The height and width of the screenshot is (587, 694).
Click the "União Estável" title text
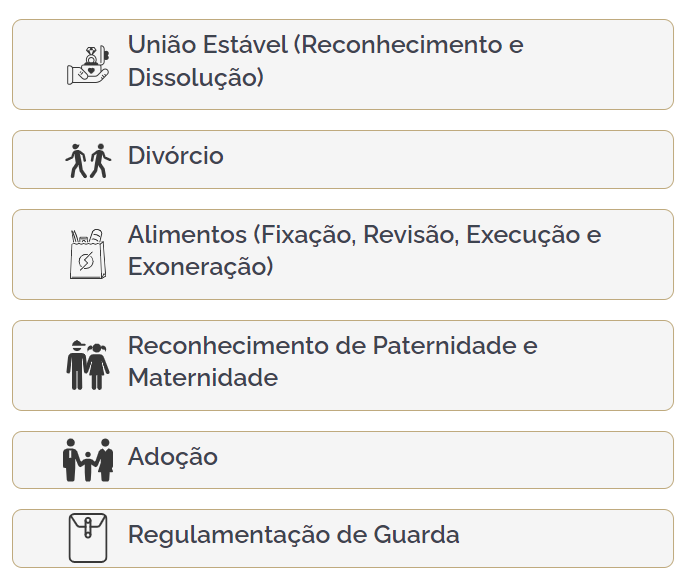click(208, 46)
